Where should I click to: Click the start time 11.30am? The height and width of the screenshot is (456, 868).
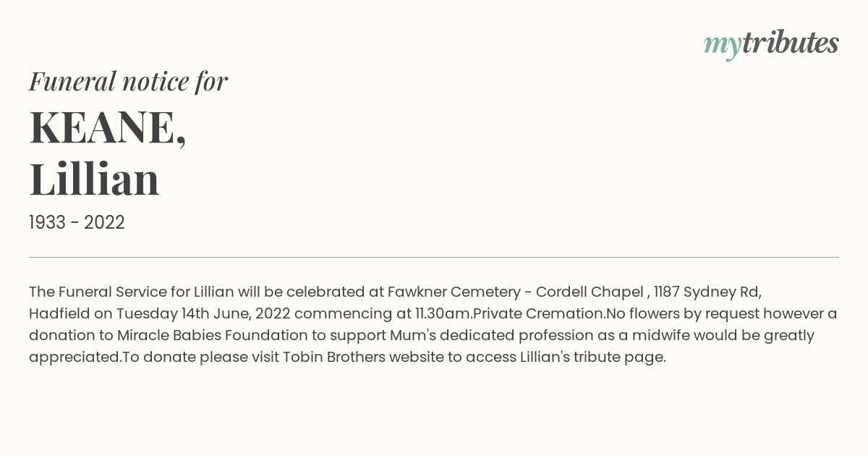coord(441,314)
